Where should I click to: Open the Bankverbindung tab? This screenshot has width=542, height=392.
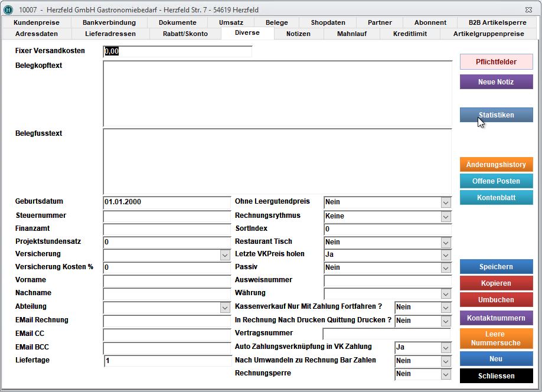109,22
